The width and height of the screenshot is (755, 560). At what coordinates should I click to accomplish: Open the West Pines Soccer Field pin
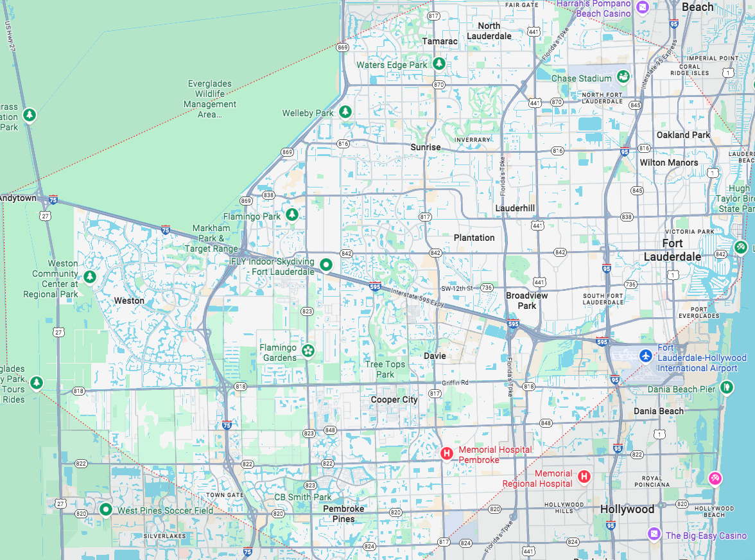[105, 509]
